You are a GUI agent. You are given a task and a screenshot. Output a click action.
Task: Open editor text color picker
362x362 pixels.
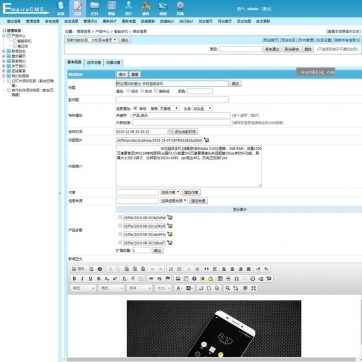pyautogui.click(x=179, y=288)
